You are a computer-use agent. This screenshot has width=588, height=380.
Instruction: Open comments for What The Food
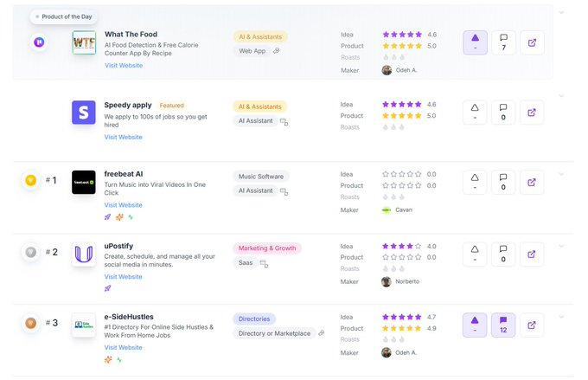[x=503, y=42]
